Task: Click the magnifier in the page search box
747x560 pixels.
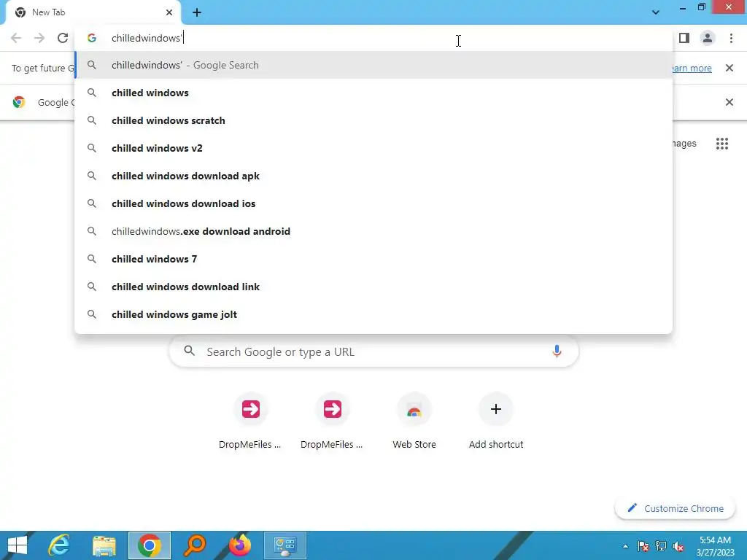Action: point(189,351)
